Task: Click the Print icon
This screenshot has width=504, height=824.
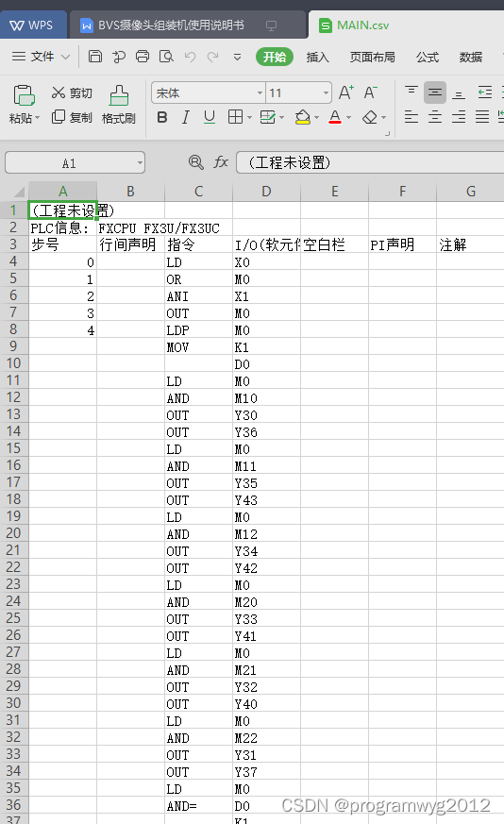Action: coord(143,57)
